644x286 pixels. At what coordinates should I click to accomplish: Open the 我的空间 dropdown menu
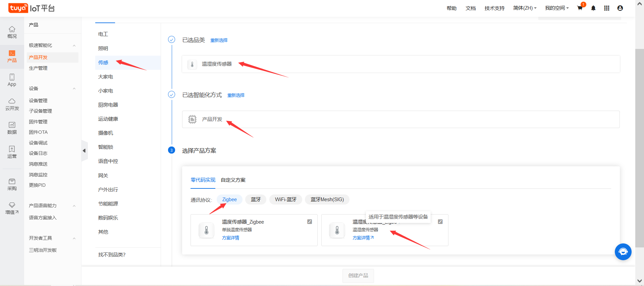556,8
